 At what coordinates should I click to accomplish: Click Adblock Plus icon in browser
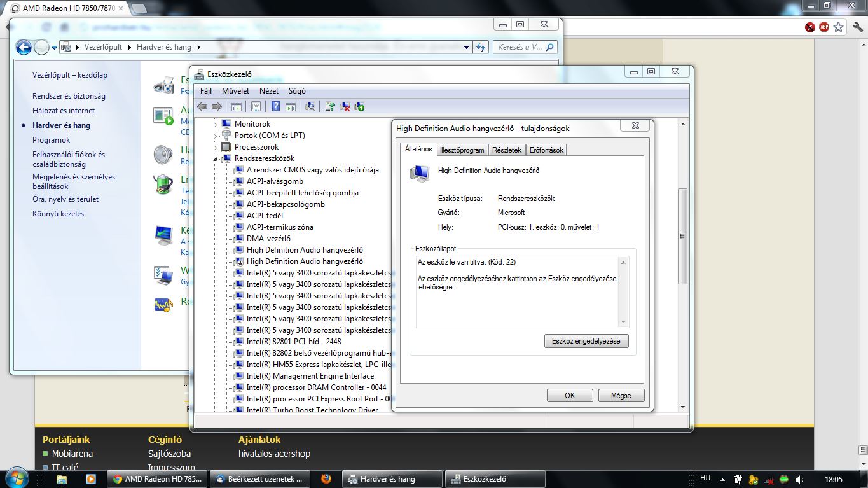[x=824, y=27]
